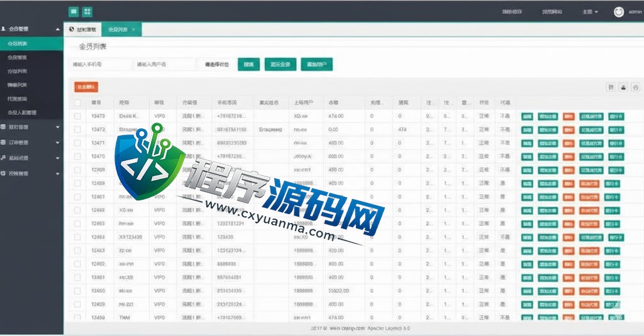Click the balance value 33502.00
This screenshot has height=336, width=644.
click(x=339, y=291)
